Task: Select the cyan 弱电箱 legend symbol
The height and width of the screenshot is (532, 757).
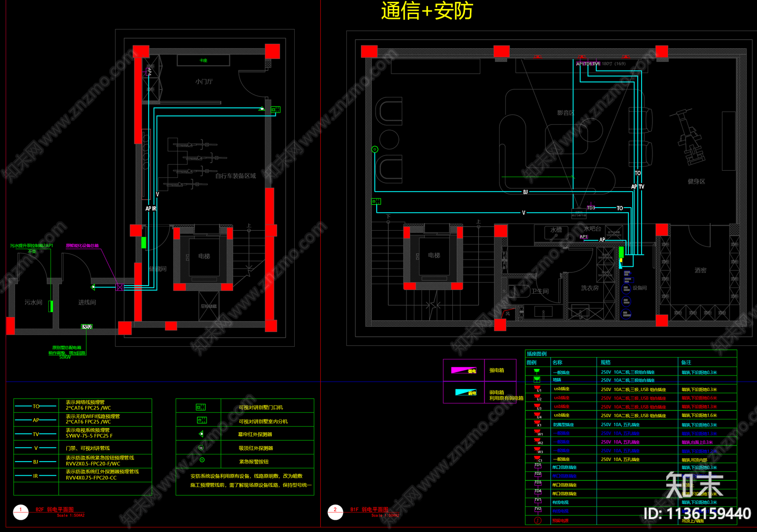Action: 466,392
